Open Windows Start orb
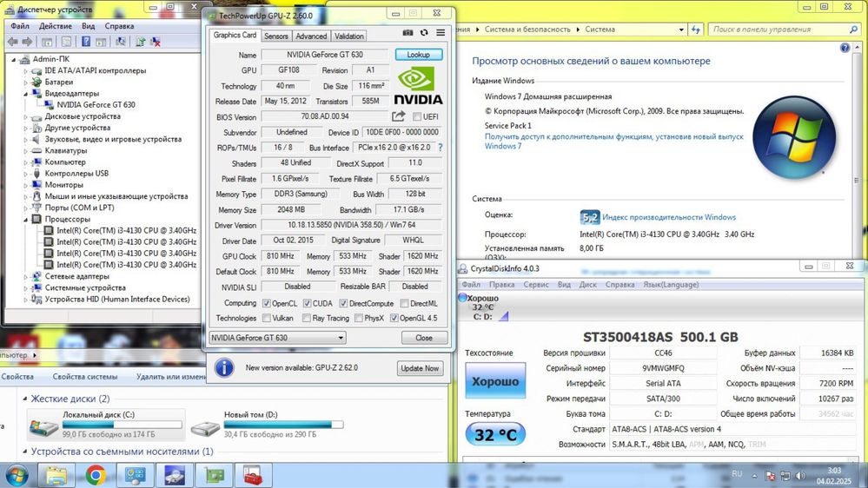 click(17, 475)
